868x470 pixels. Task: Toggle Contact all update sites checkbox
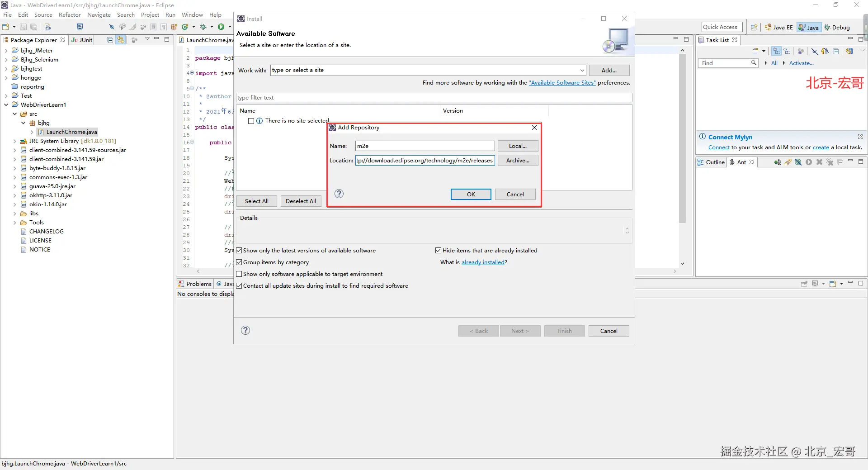point(239,286)
